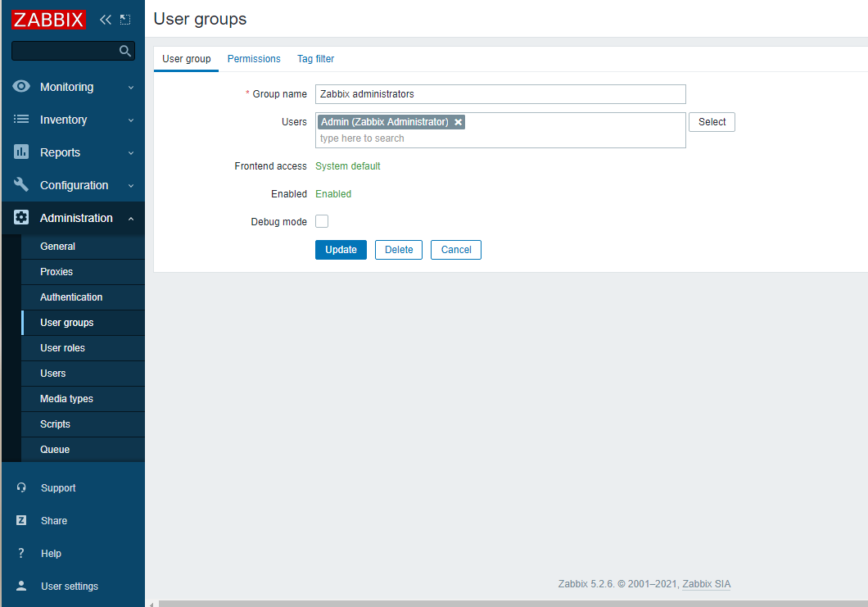The width and height of the screenshot is (868, 607).
Task: Click the Help question mark icon
Action: [x=21, y=553]
